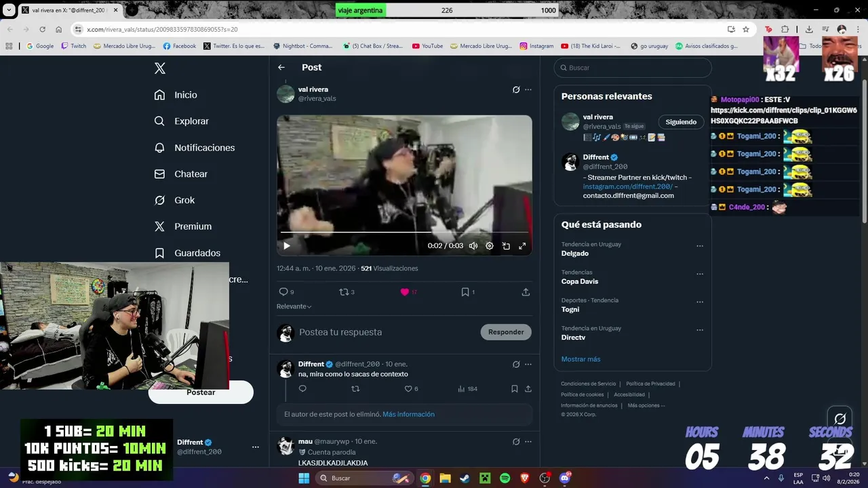
Task: Mute the video volume
Action: [473, 246]
